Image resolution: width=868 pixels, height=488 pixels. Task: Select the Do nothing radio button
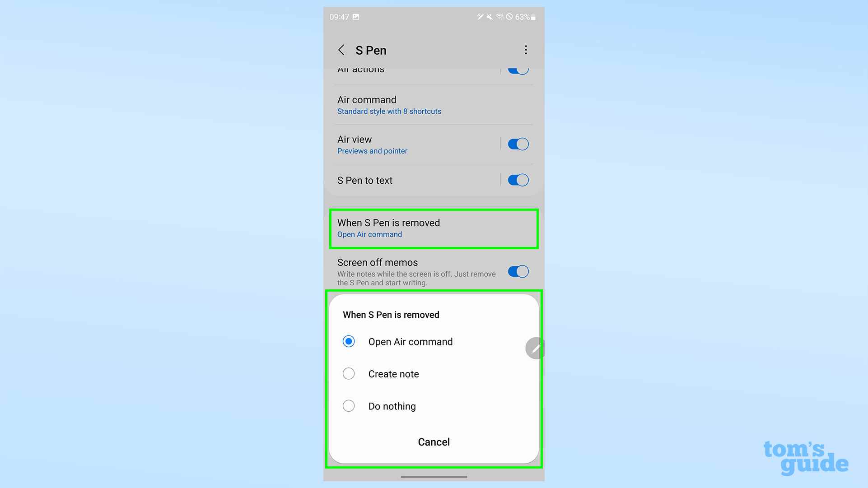[349, 406]
